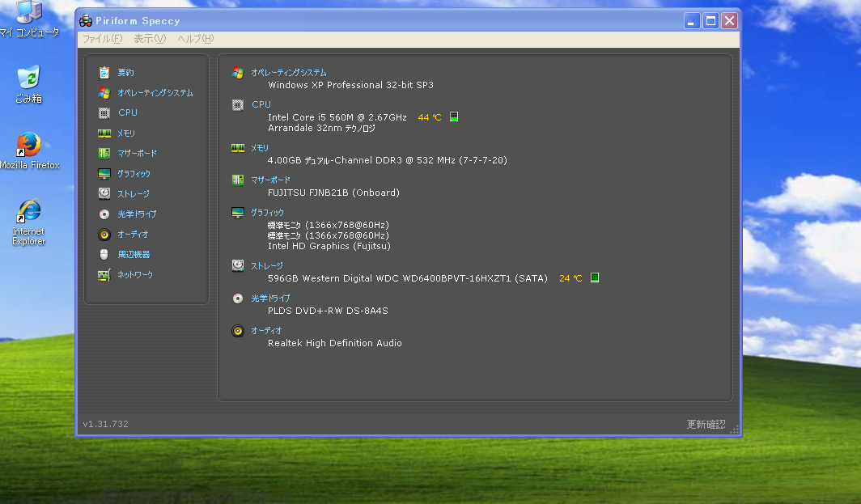Click the マザーボード board icon in sidebar
This screenshot has height=504, width=861.
coord(104,153)
